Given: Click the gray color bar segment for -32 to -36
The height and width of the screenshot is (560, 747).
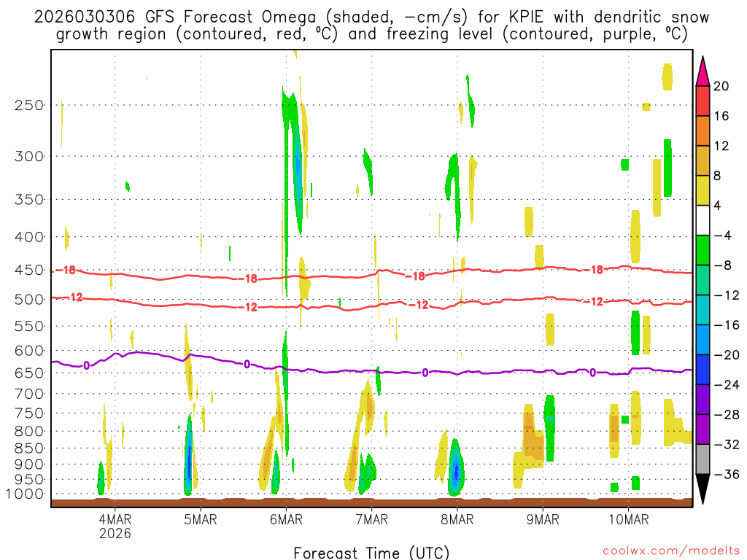Looking at the screenshot, I should [x=703, y=459].
